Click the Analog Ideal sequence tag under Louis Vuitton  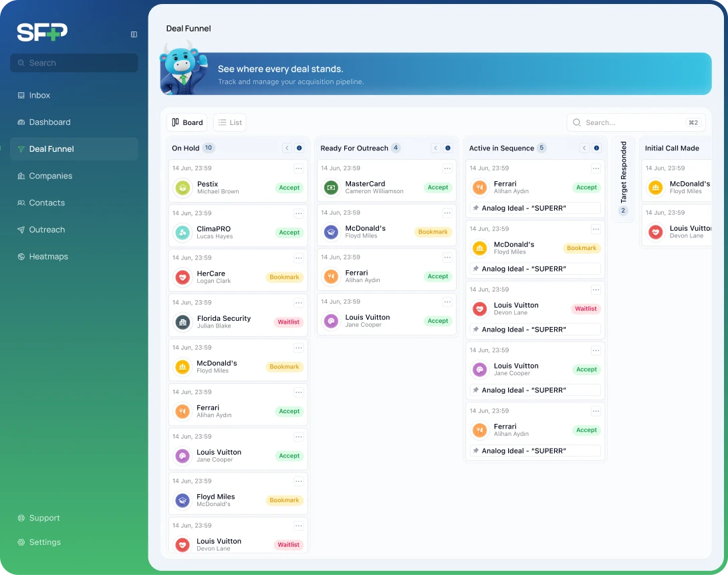click(x=535, y=330)
